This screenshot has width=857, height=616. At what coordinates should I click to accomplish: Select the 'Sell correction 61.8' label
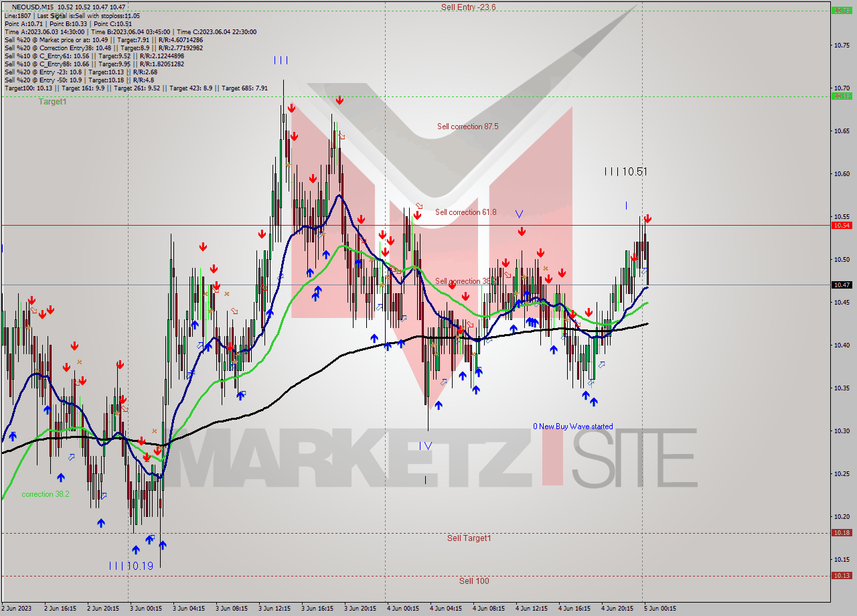(465, 212)
